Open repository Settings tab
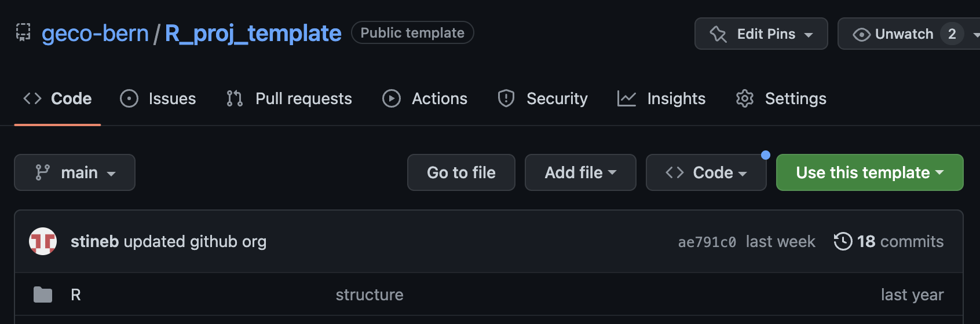This screenshot has height=324, width=980. pos(781,99)
